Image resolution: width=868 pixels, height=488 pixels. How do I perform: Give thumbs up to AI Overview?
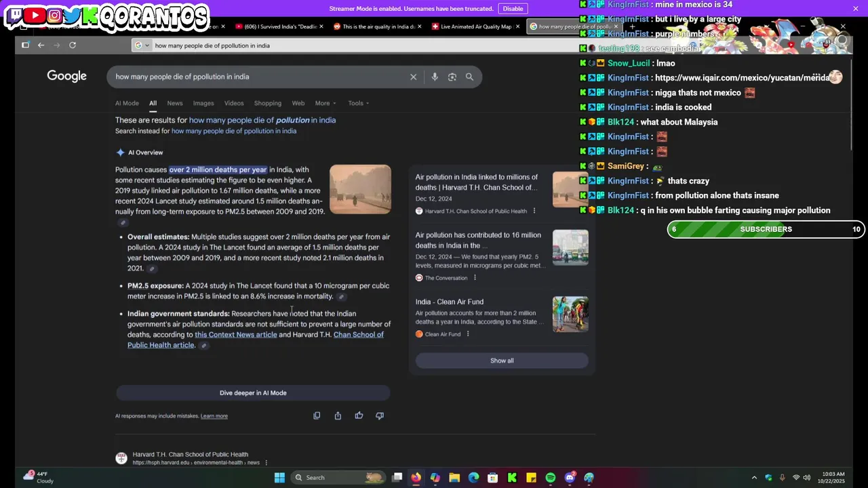tap(359, 415)
